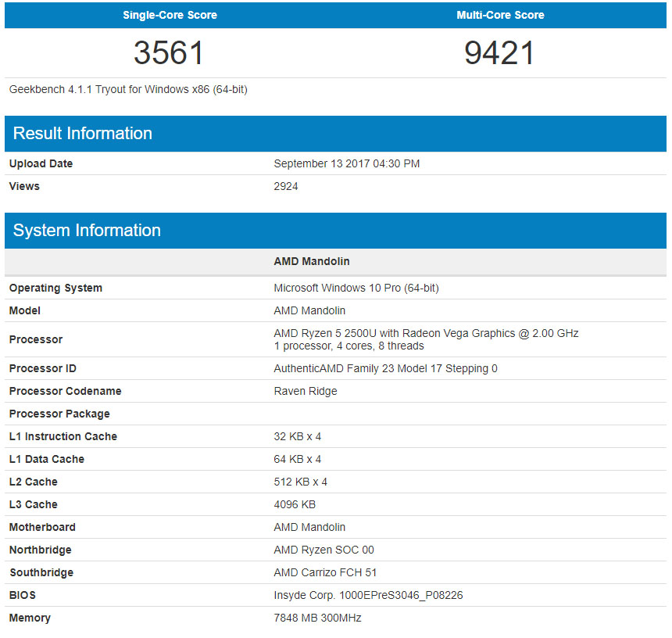Click the Upload Date label

(x=41, y=163)
